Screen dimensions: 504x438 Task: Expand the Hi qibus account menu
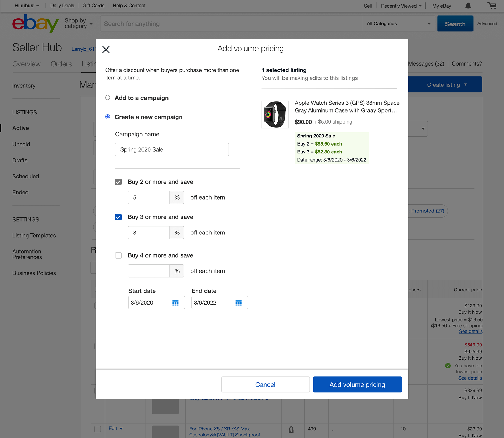(x=27, y=6)
